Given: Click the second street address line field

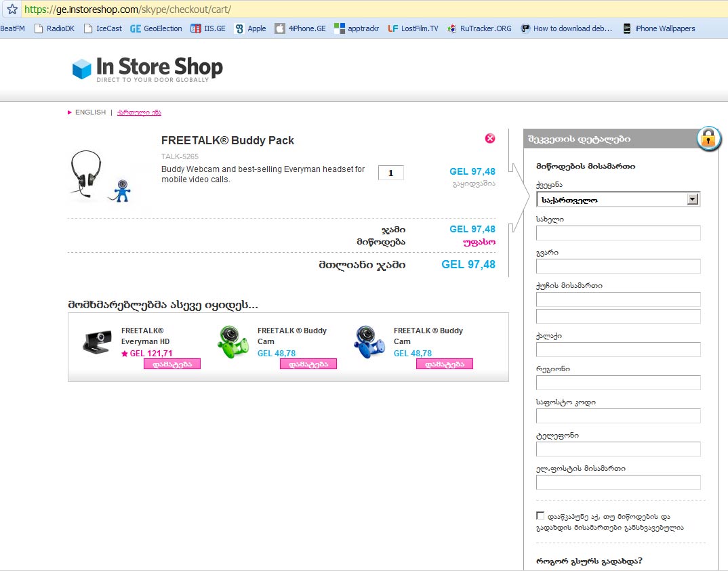Looking at the screenshot, I should [x=618, y=316].
